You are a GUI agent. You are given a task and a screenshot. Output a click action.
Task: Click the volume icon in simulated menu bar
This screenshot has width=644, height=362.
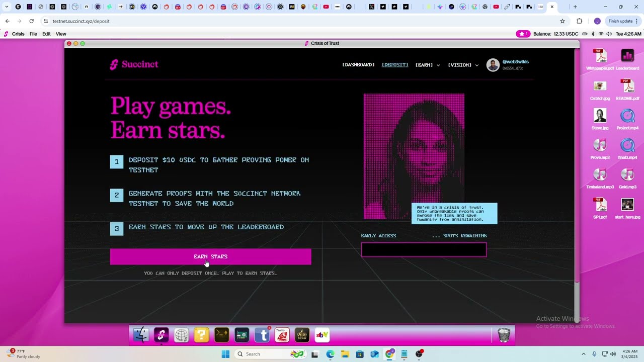(x=609, y=34)
